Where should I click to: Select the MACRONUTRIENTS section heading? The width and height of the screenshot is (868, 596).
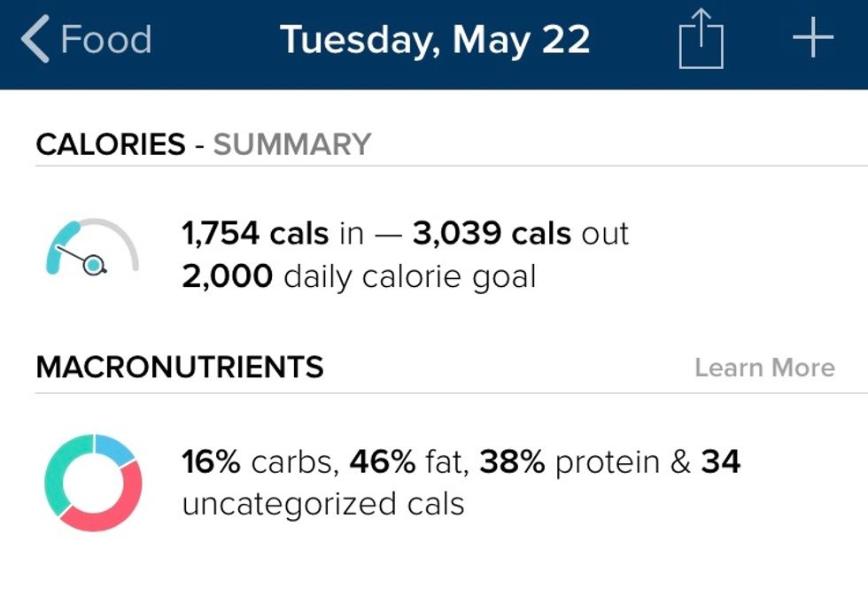click(x=180, y=367)
